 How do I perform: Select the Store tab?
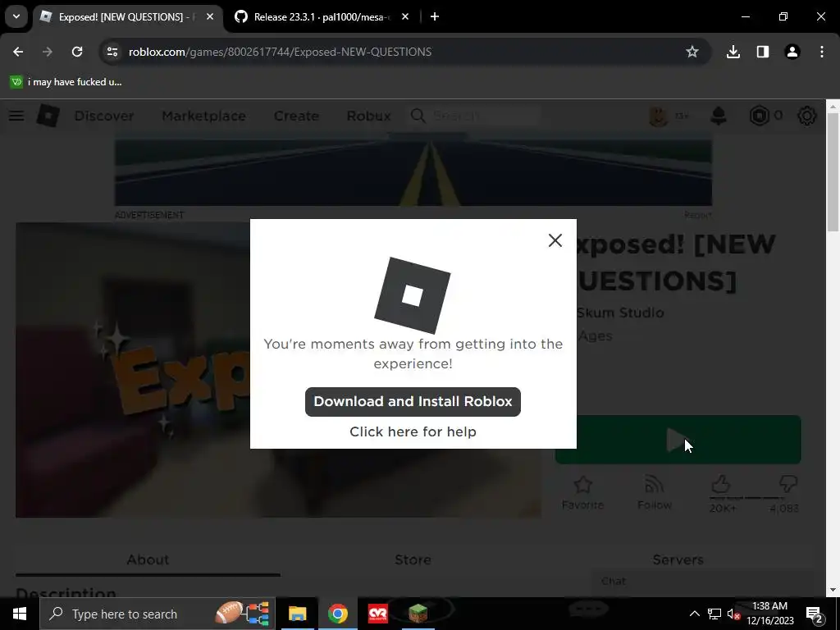point(413,559)
